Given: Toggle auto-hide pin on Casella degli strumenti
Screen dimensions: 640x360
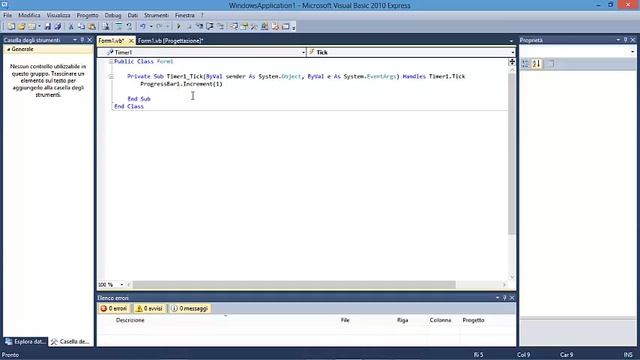Looking at the screenshot, I should (82, 40).
